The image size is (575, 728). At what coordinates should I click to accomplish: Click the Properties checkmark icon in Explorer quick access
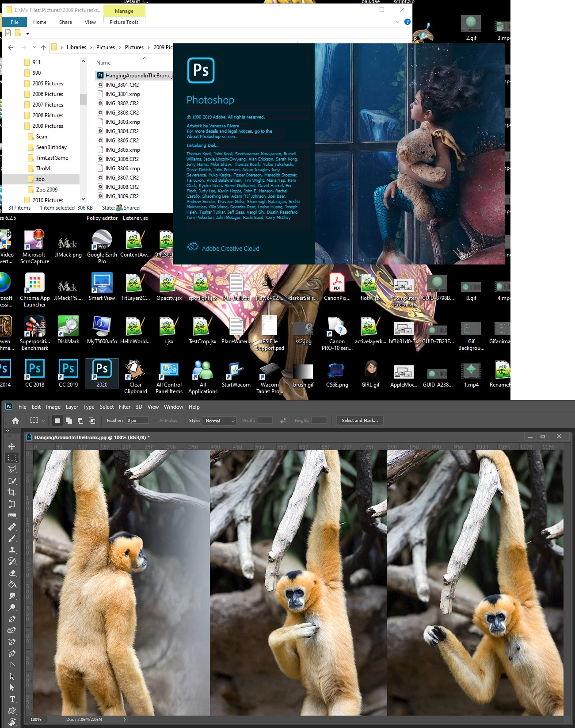tap(8, 33)
